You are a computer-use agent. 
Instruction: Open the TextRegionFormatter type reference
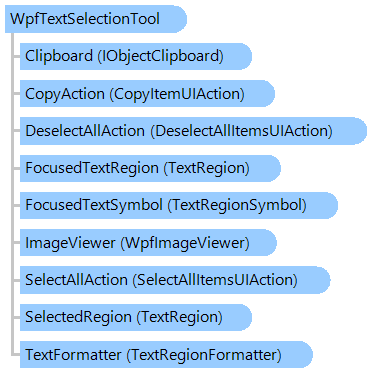tap(205, 355)
